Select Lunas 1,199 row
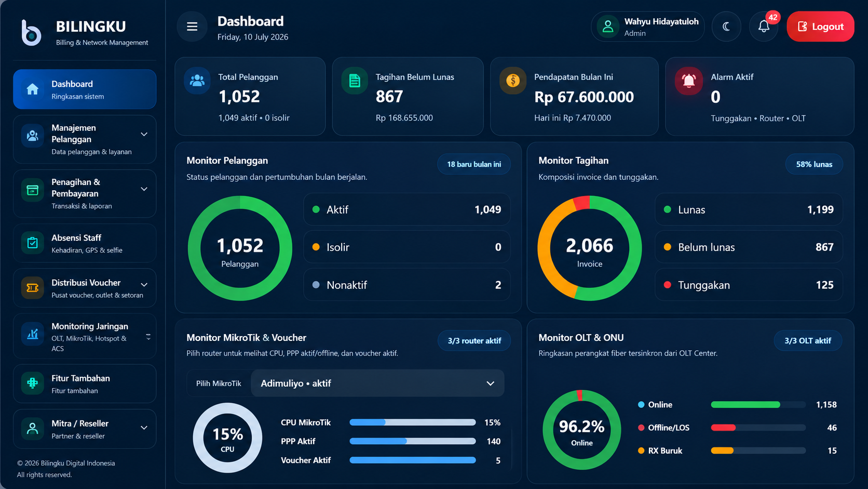 749,209
